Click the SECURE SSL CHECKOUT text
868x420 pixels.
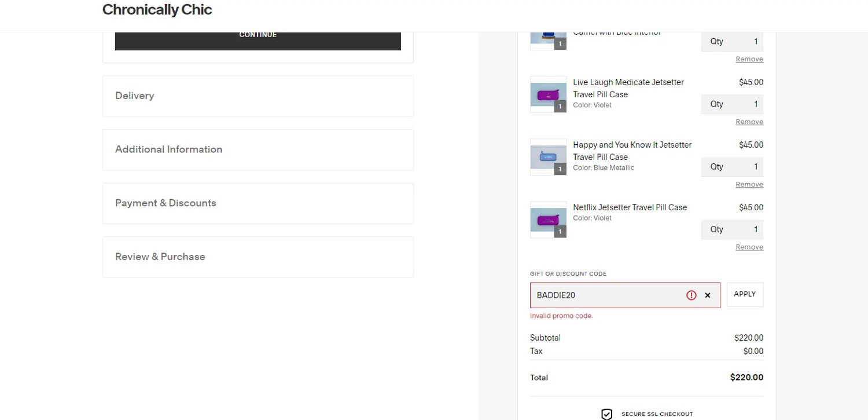pyautogui.click(x=657, y=414)
